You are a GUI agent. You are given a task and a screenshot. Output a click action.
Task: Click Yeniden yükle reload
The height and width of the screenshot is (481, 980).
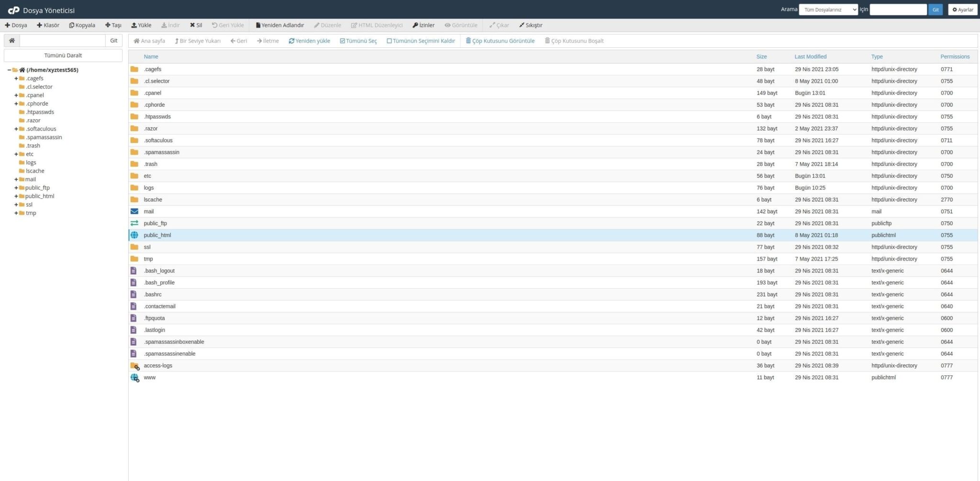point(309,41)
